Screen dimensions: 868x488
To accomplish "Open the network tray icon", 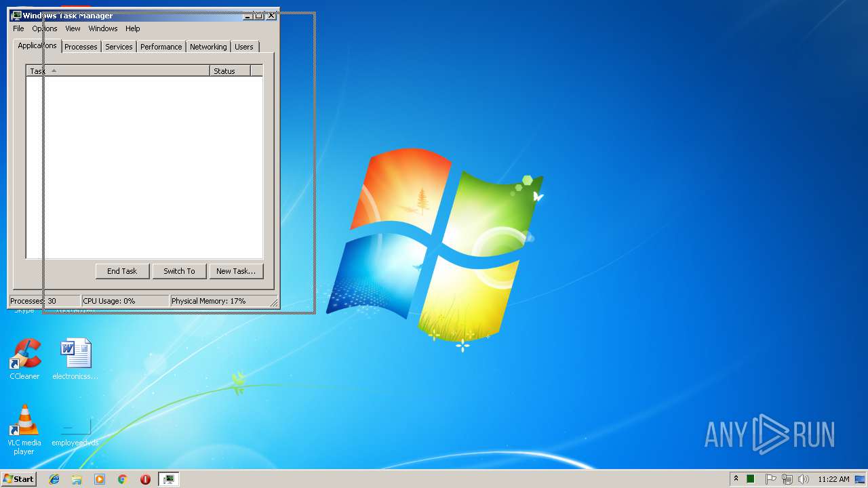I will [787, 479].
